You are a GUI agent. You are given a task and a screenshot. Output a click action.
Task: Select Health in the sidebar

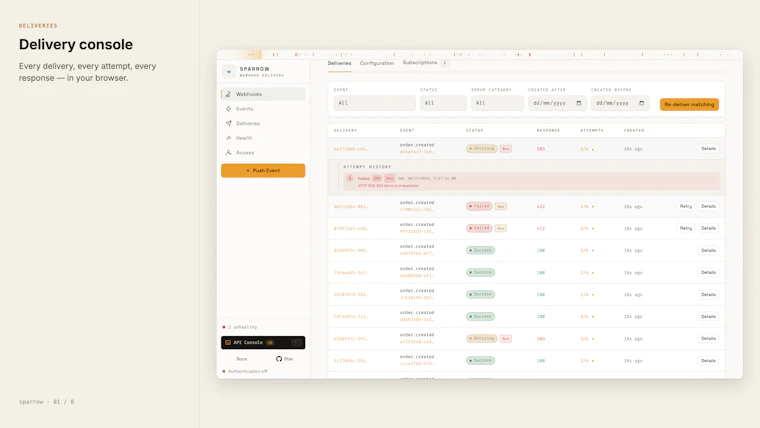pos(263,138)
